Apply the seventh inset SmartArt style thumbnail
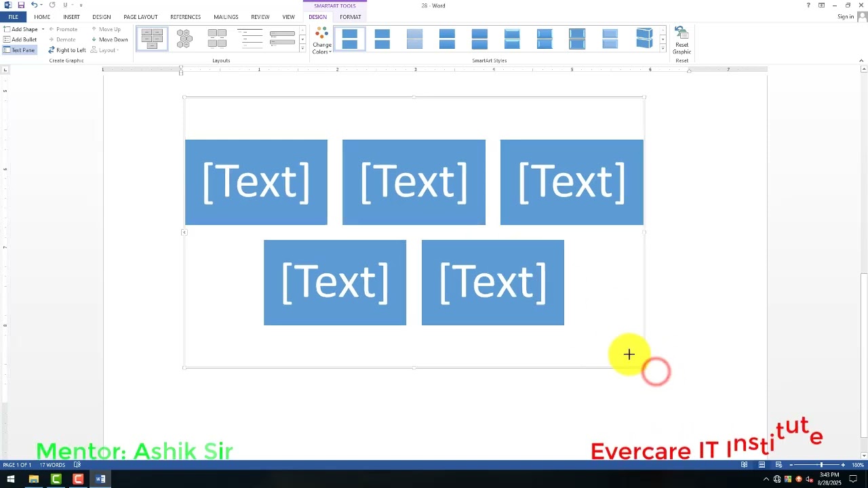This screenshot has width=868, height=488. click(x=545, y=39)
